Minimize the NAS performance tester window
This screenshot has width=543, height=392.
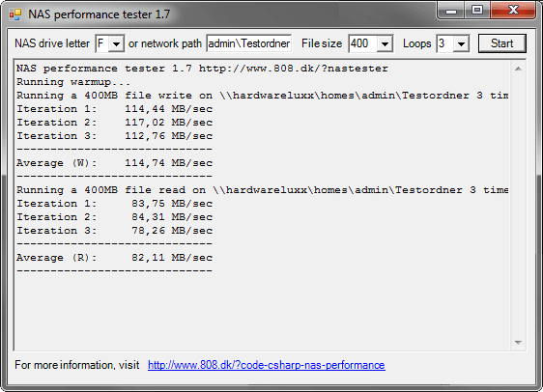(451, 11)
